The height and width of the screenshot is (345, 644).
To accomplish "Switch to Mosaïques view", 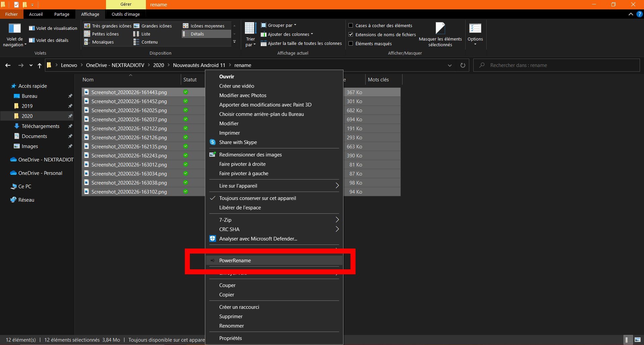I will click(x=99, y=42).
